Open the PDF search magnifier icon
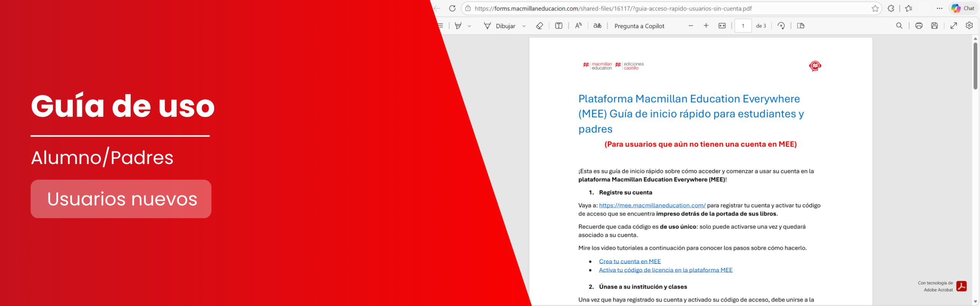The height and width of the screenshot is (306, 980). [899, 26]
